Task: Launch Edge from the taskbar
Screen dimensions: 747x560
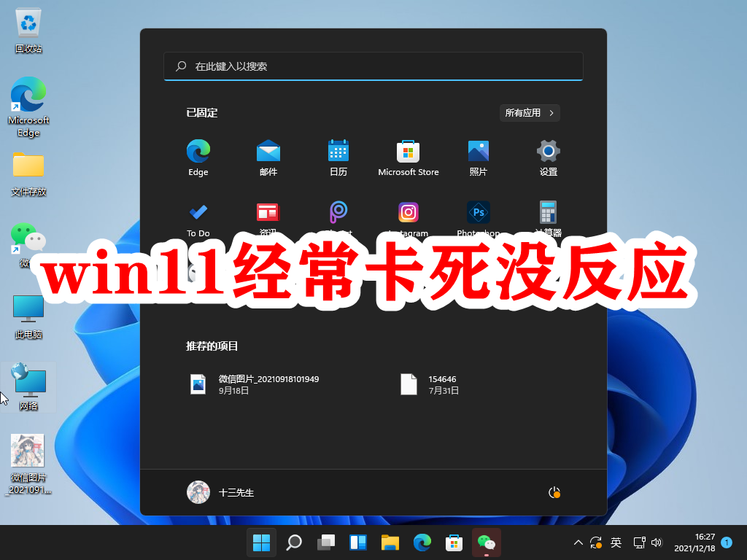Action: point(422,542)
